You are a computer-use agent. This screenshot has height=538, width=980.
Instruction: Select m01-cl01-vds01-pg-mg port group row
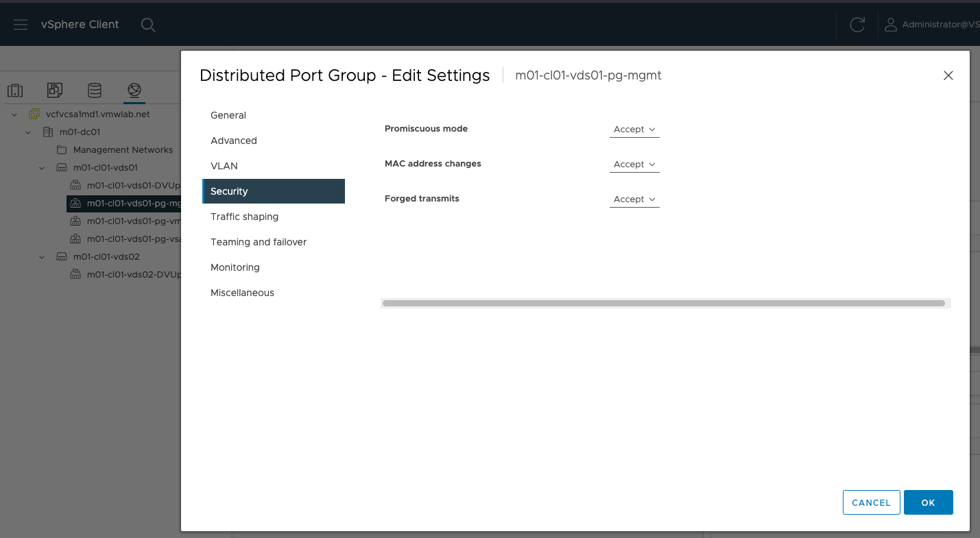tap(123, 203)
